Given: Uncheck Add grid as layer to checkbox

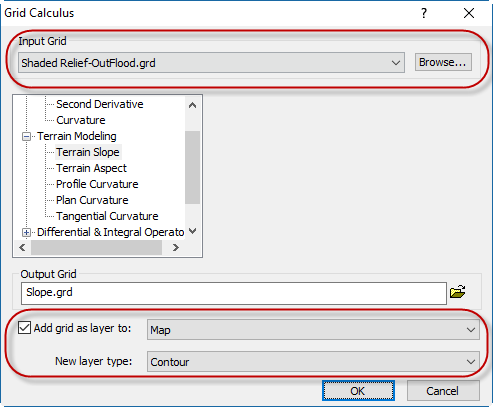Looking at the screenshot, I should coord(24,328).
